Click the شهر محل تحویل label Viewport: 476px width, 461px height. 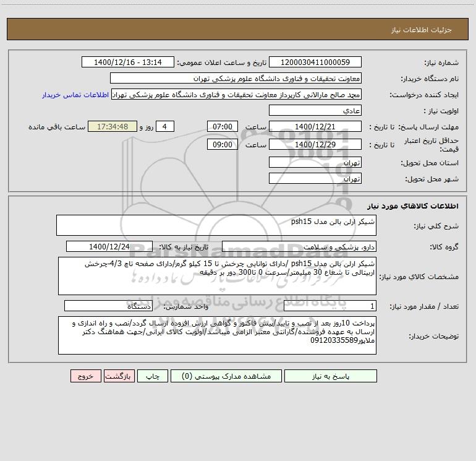tap(432, 179)
